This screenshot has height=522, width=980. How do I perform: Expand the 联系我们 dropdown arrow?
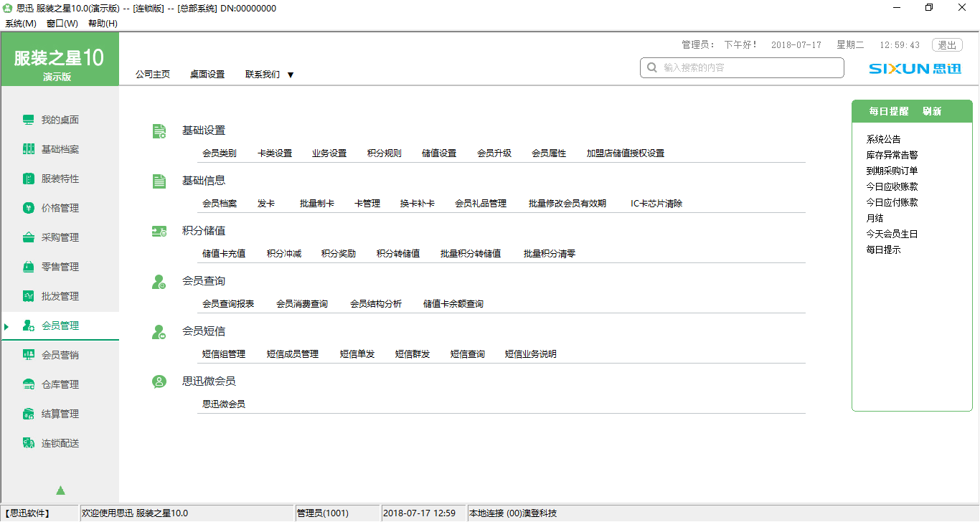(x=291, y=75)
